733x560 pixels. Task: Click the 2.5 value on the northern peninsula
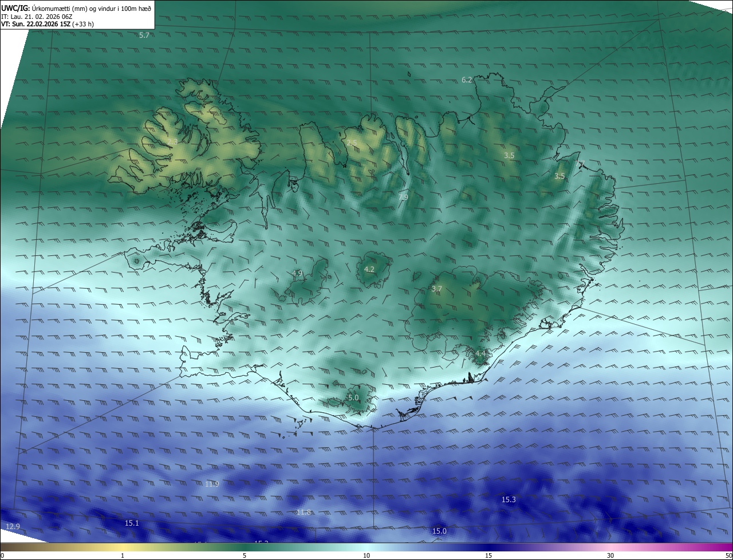pyautogui.click(x=352, y=143)
